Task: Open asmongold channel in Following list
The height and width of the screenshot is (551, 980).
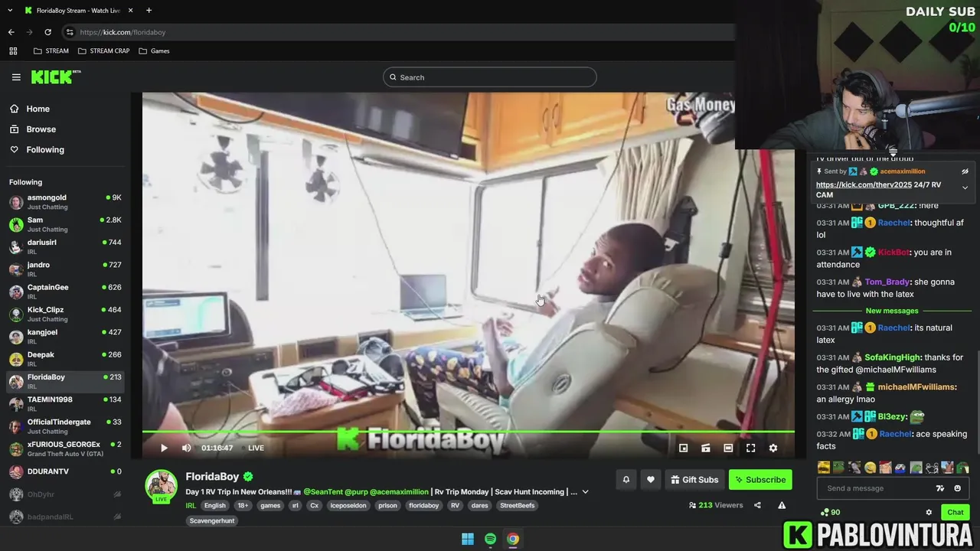Action: click(65, 202)
